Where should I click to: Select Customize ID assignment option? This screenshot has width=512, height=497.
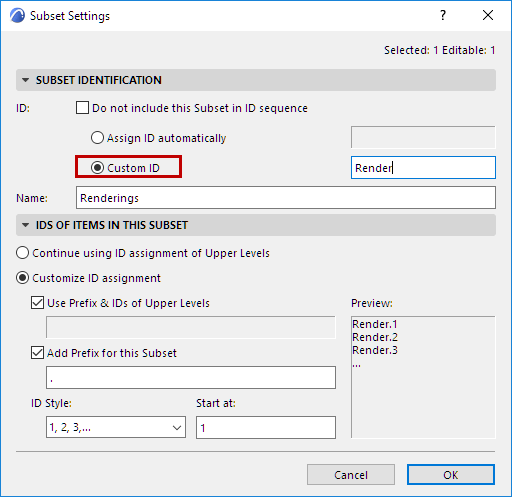22,278
